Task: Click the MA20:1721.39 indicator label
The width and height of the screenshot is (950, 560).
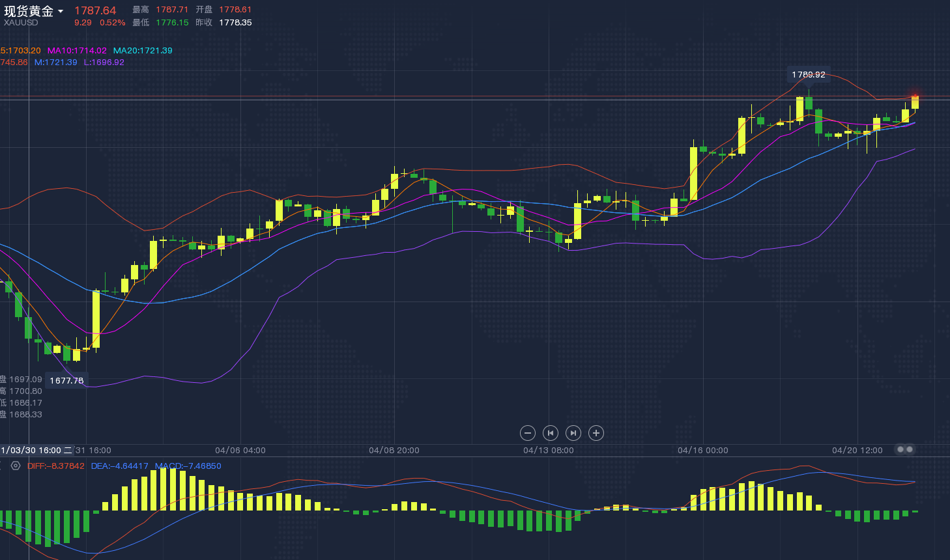Action: [143, 50]
